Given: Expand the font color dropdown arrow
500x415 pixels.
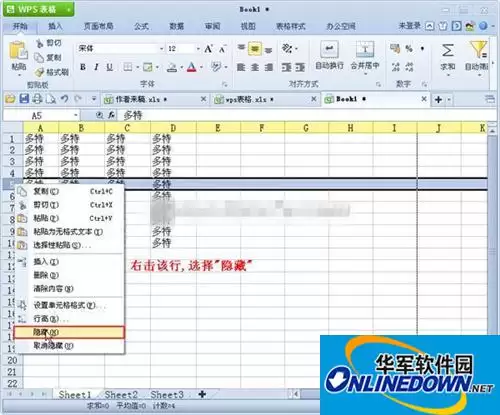Looking at the screenshot, I should pyautogui.click(x=201, y=68).
